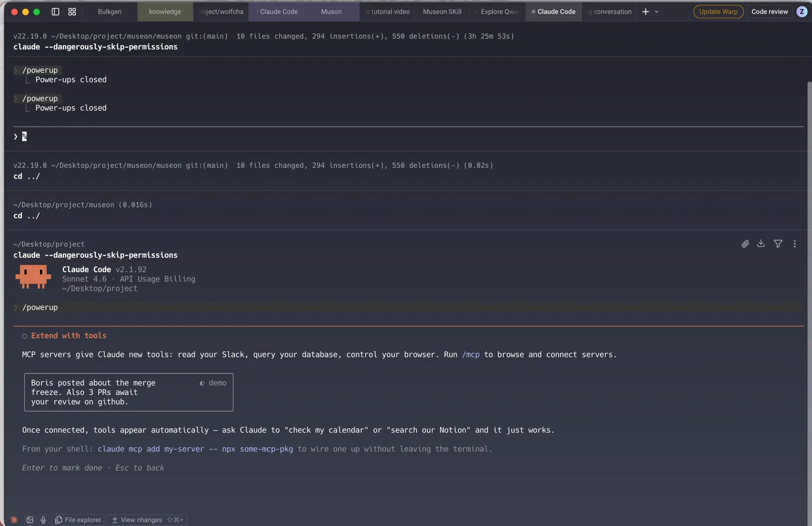
Task: Click the orange Claude asterisk icon
Action: (x=14, y=519)
